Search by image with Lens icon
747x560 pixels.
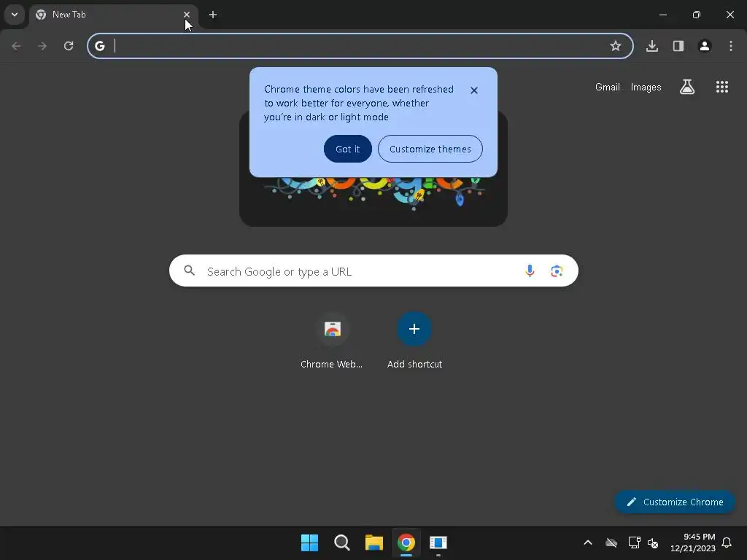pos(557,271)
